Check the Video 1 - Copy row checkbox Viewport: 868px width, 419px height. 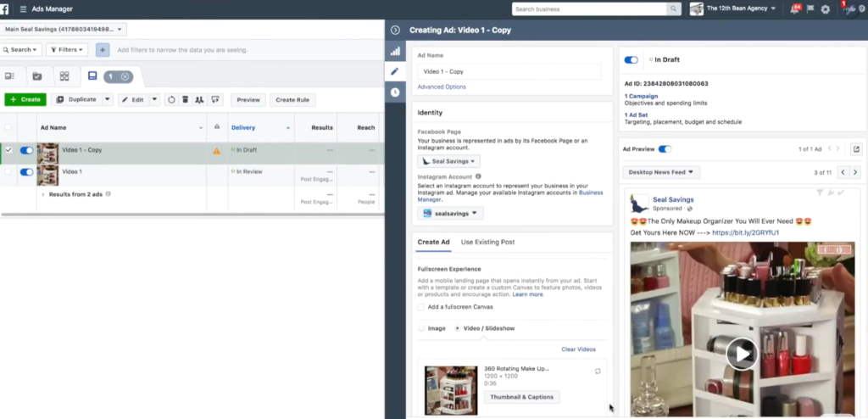8,149
